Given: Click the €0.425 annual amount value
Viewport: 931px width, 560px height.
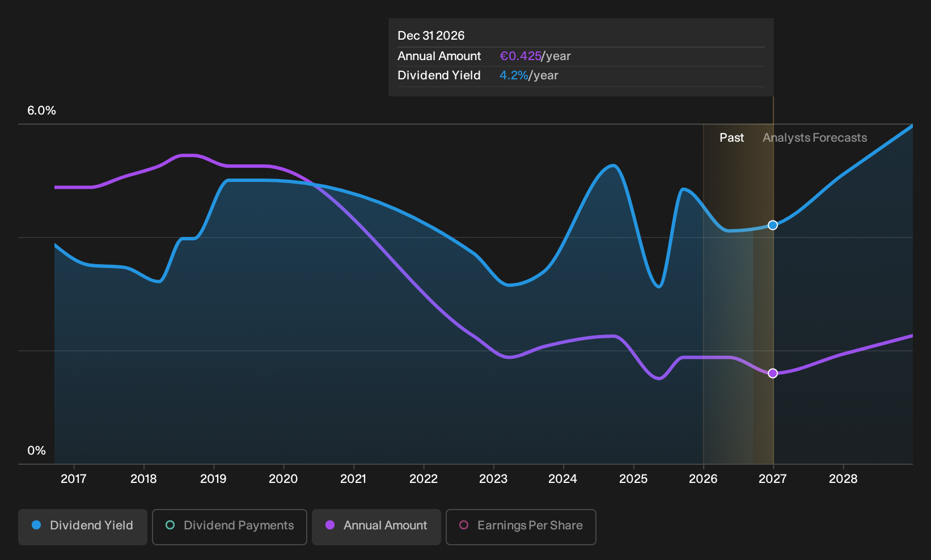Looking at the screenshot, I should click(x=520, y=56).
